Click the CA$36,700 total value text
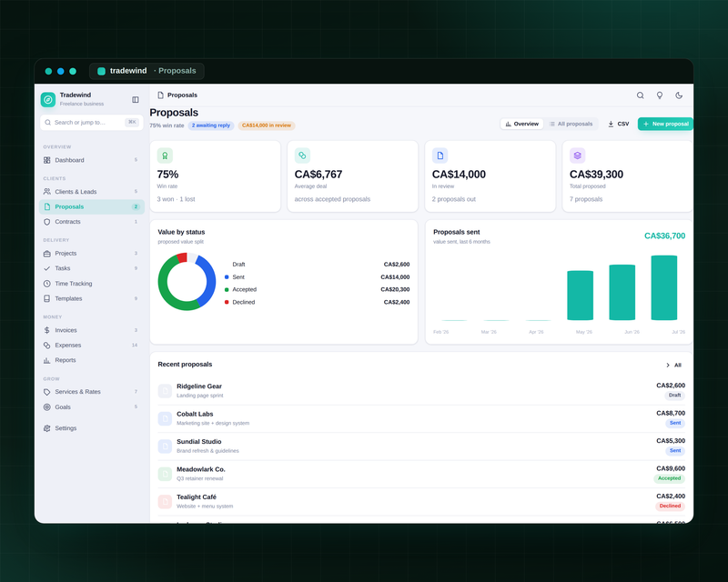 [x=664, y=236]
